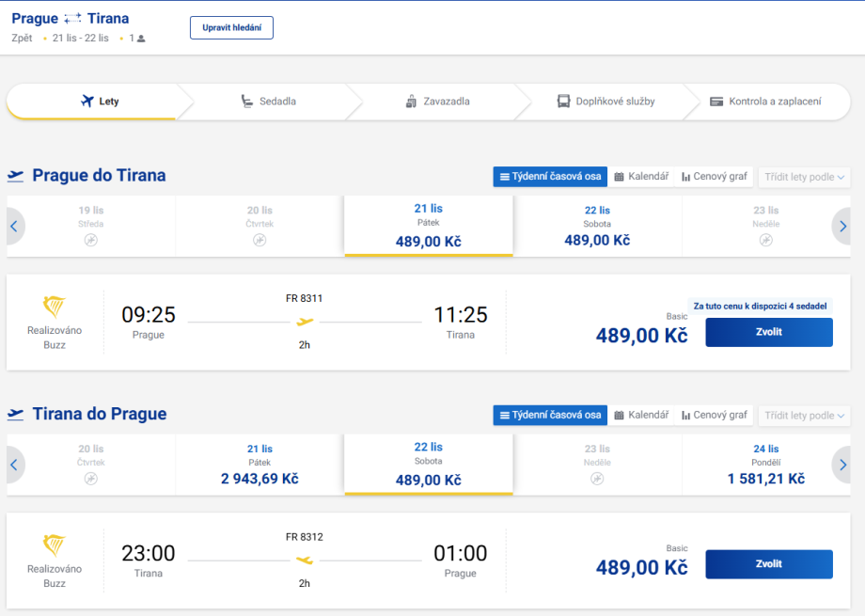Switch outbound view to Týdenní časová osa
This screenshot has height=616, width=865.
[x=550, y=177]
